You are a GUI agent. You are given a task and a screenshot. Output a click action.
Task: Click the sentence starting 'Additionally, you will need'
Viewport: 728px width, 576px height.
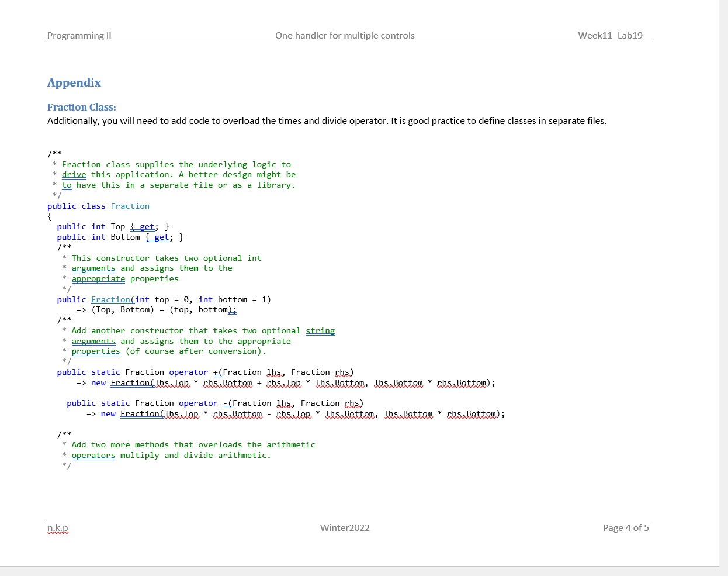click(327, 121)
